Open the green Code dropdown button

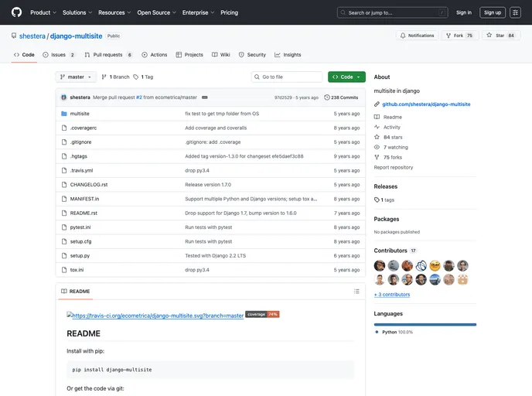346,77
